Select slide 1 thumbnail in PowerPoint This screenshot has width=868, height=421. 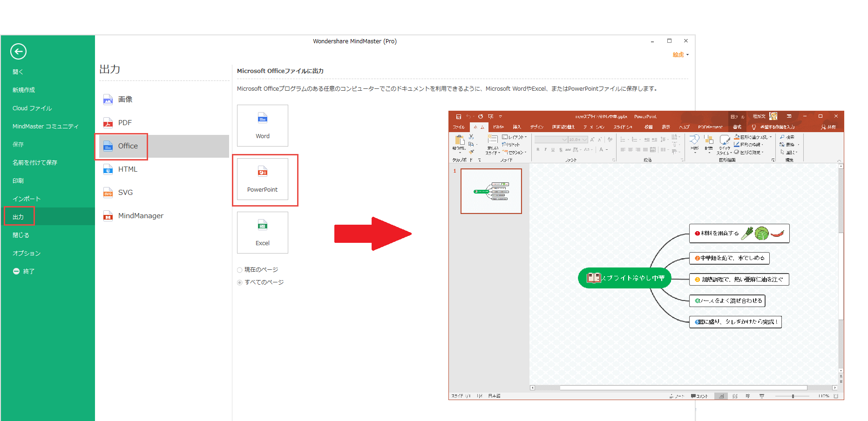(x=491, y=191)
